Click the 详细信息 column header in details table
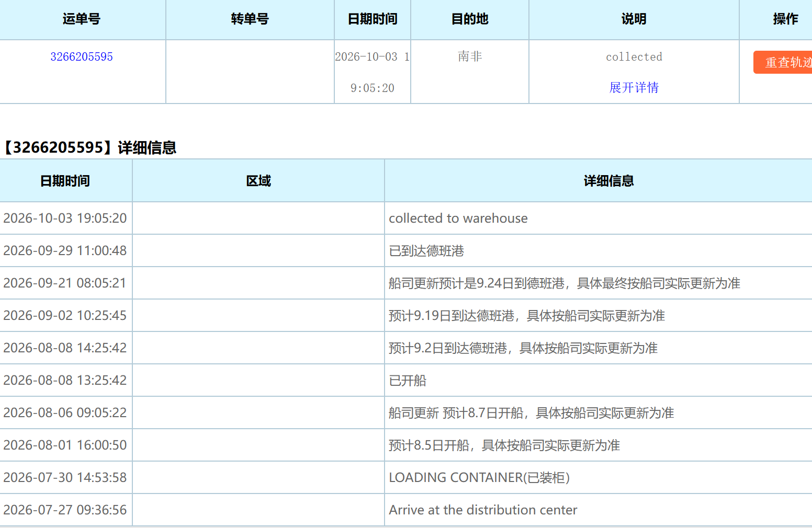Screen dimensions: 812x528 (608, 181)
